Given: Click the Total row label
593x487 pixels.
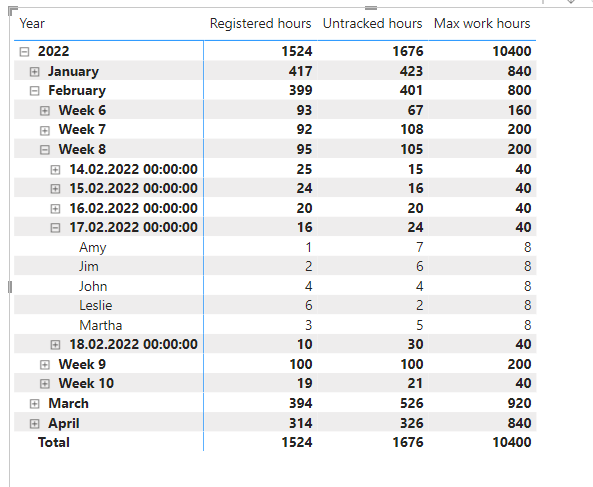Looking at the screenshot, I should click(54, 442).
